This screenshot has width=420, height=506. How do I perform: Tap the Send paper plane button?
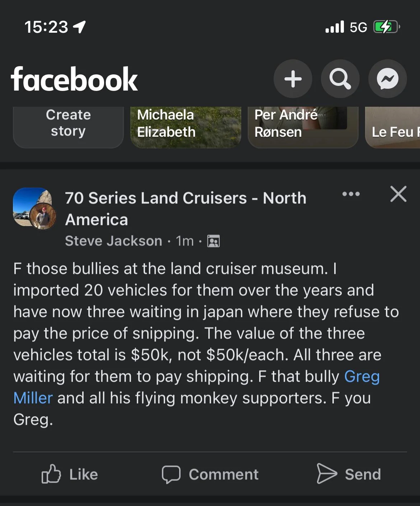click(x=349, y=474)
